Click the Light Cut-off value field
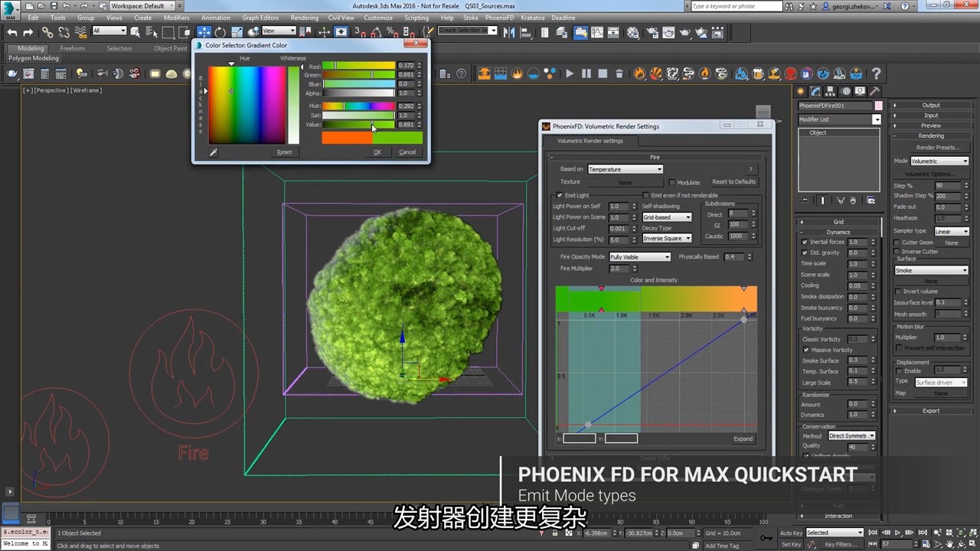980x551 pixels. pyautogui.click(x=618, y=228)
